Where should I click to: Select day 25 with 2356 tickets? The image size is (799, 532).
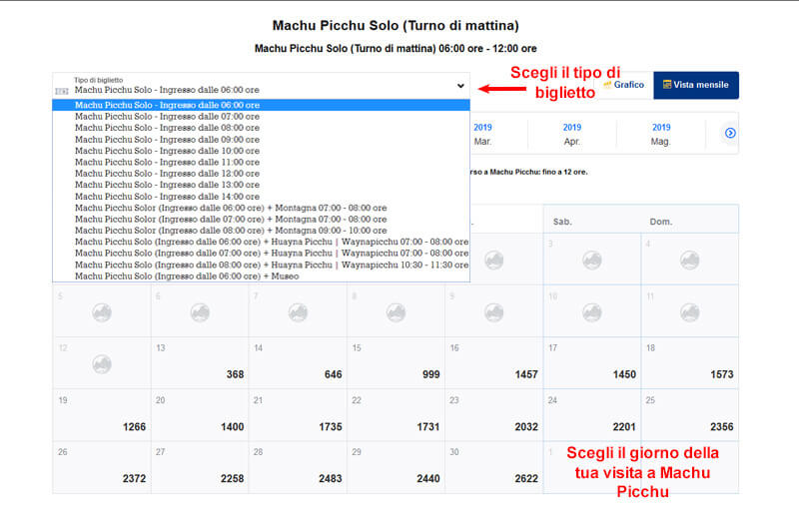[690, 415]
